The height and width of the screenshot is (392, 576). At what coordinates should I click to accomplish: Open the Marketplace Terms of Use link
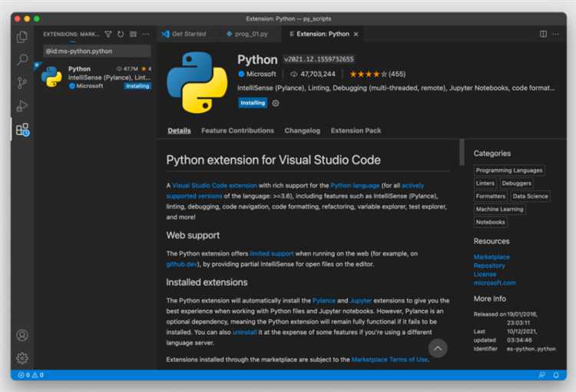[x=389, y=359]
